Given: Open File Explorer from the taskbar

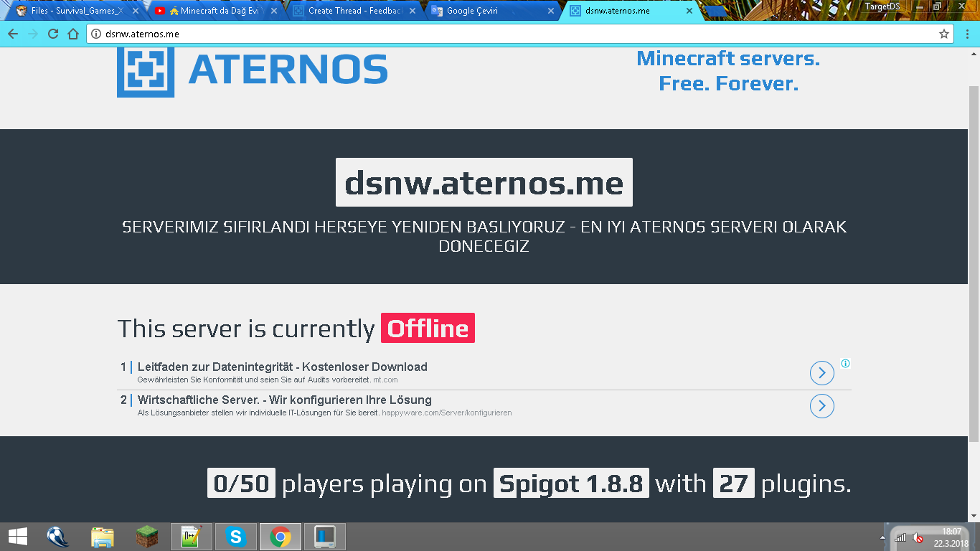Looking at the screenshot, I should point(103,537).
